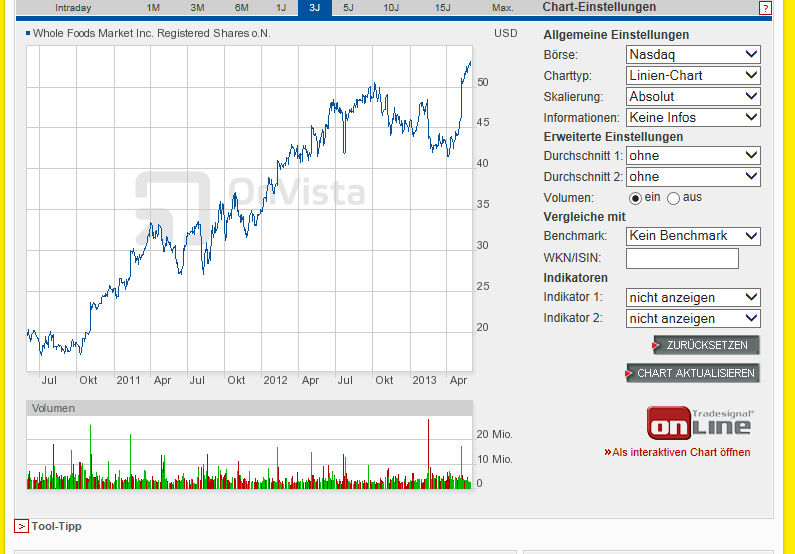Click the tallest red volume bar
Image resolution: width=795 pixels, height=554 pixels.
[x=428, y=453]
